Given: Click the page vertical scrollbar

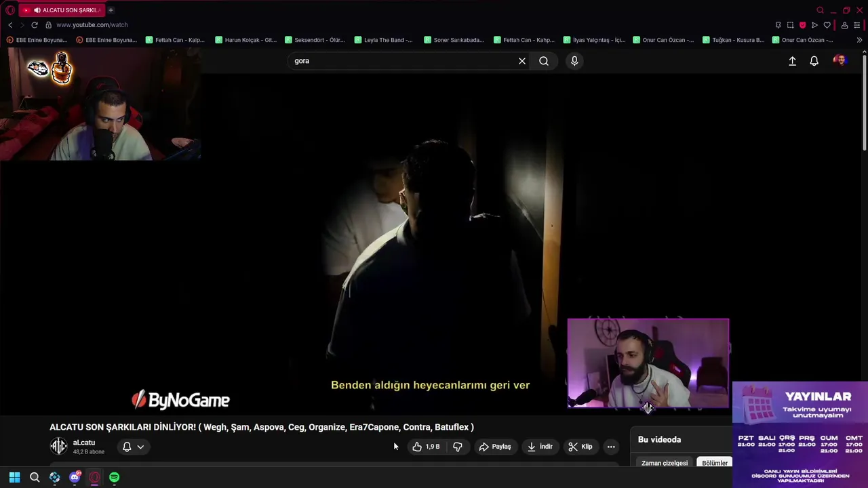Looking at the screenshot, I should [x=864, y=102].
